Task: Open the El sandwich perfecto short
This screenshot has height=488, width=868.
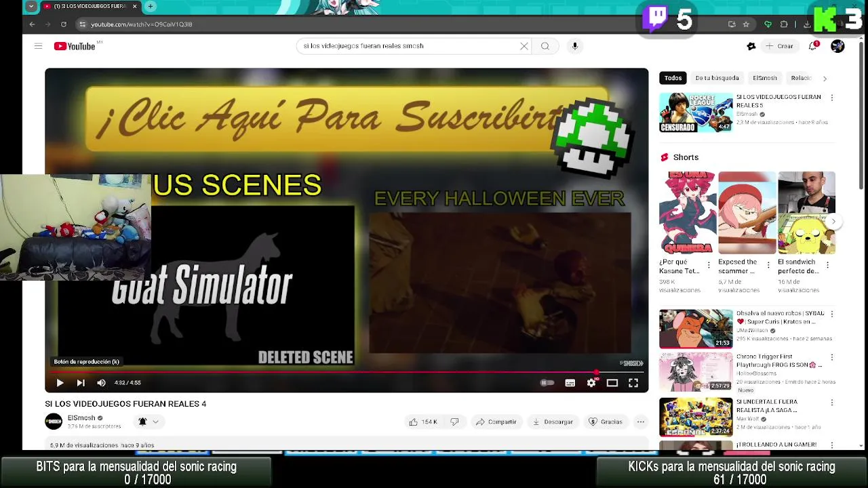Action: [806, 213]
